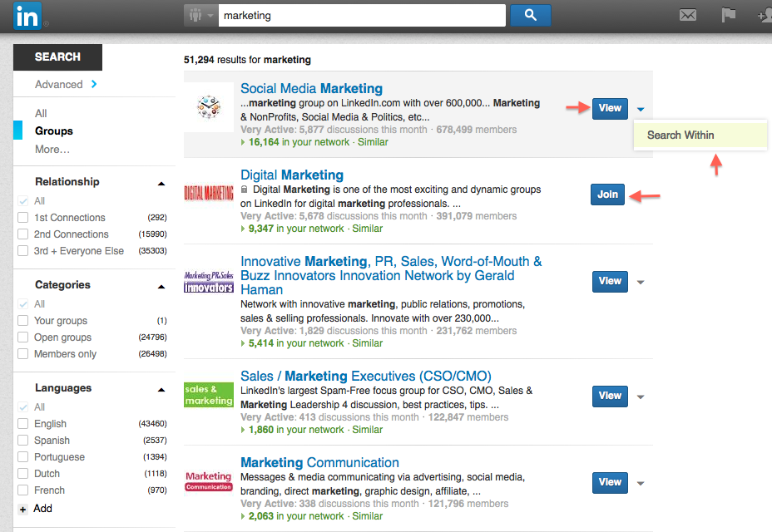Viewport: 772px width, 532px height.
Task: Open Social Media Marketing title link
Action: (311, 89)
